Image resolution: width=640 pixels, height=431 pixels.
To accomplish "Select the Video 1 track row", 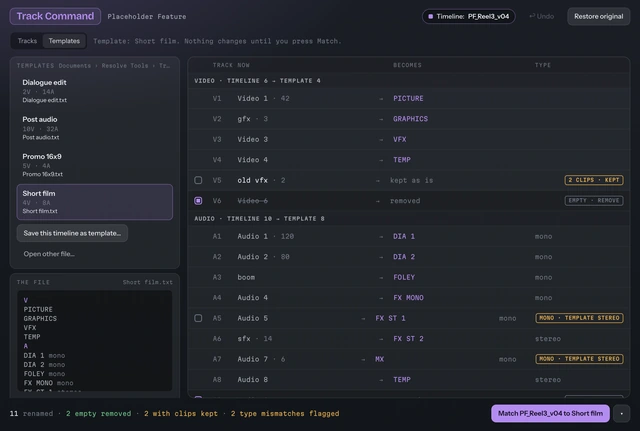I will tap(409, 98).
